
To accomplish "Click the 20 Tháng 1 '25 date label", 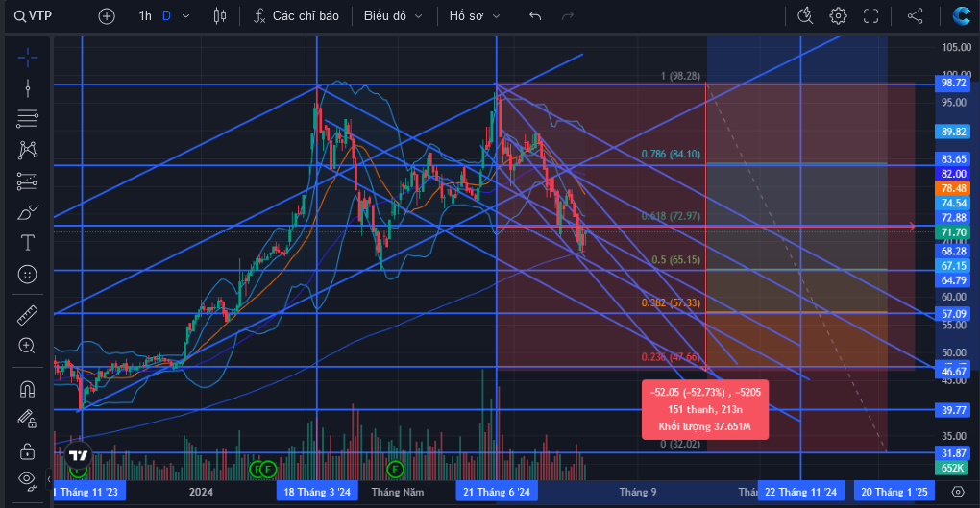I will pyautogui.click(x=894, y=492).
